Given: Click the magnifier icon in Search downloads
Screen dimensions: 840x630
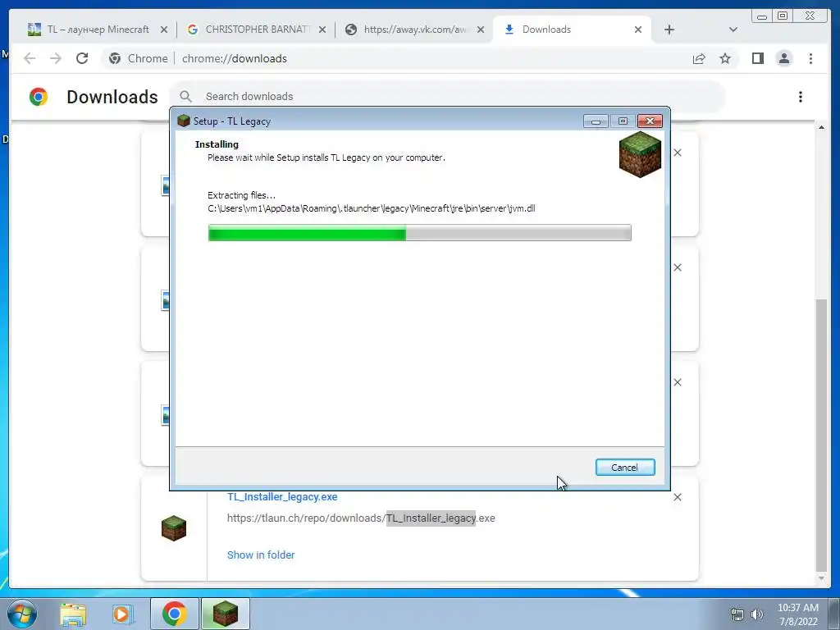Looking at the screenshot, I should [186, 97].
